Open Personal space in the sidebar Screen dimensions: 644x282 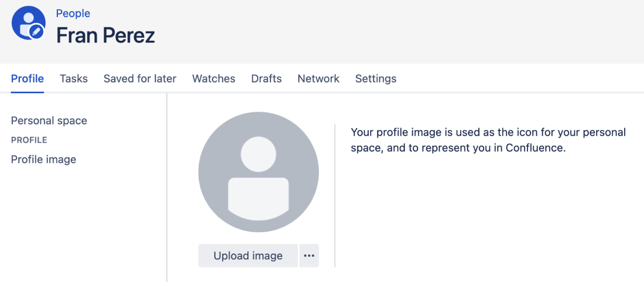click(49, 121)
